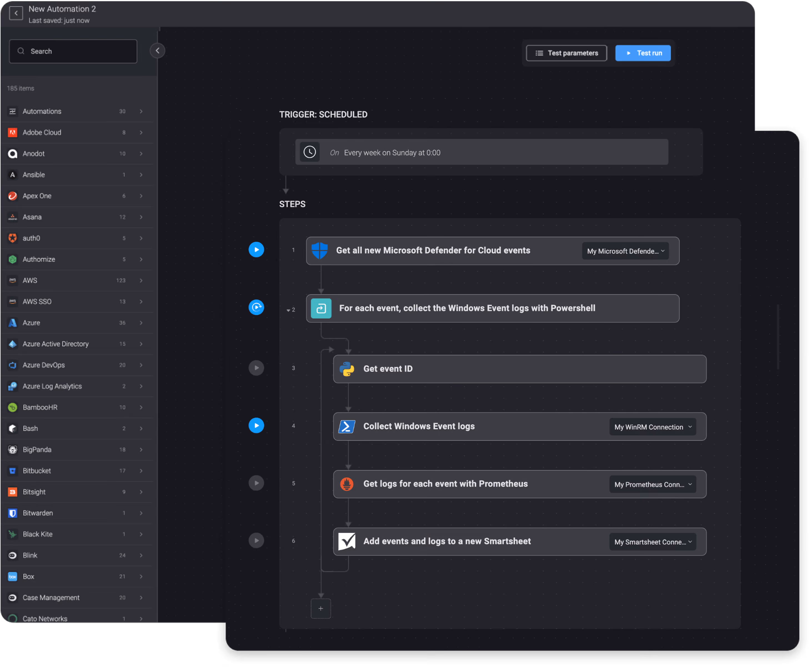Open the My Microsoft Defender connection dropdown
The height and width of the screenshot is (667, 812).
626,251
